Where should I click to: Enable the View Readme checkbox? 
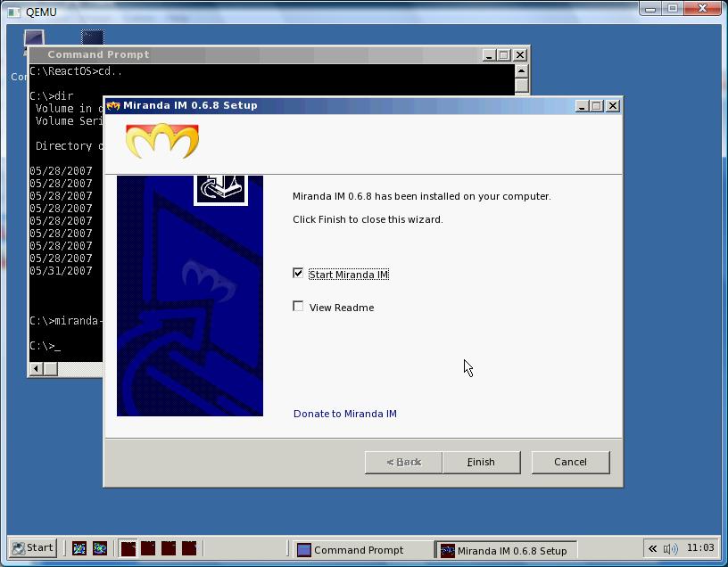pyautogui.click(x=298, y=307)
